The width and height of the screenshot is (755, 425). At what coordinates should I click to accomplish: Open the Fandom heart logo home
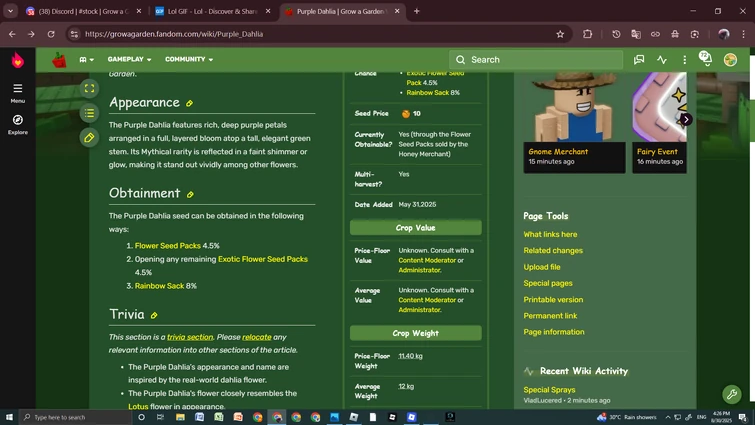[x=18, y=60]
